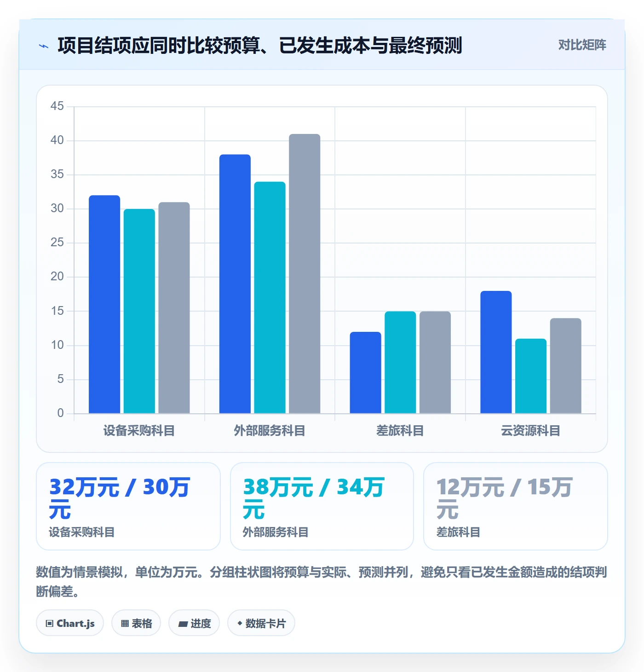Screen dimensions: 644x672
Task: Click the 0 tick on the y-axis
Action: tap(60, 413)
